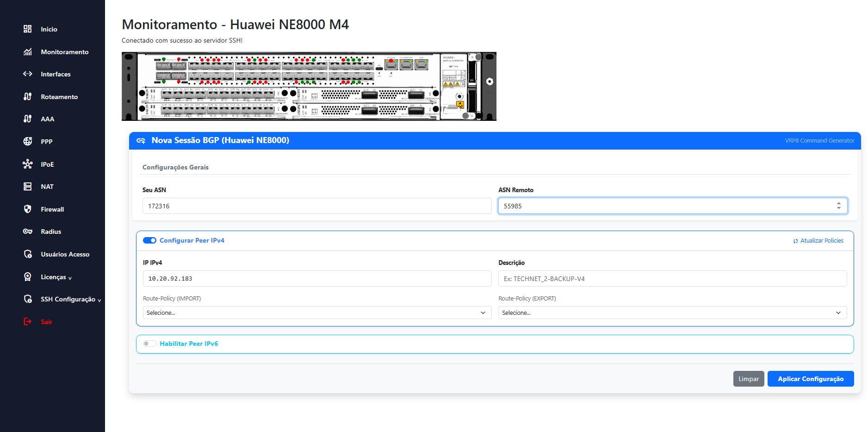
Task: Enable the Habilitar Peer IPv6 switch
Action: 149,344
